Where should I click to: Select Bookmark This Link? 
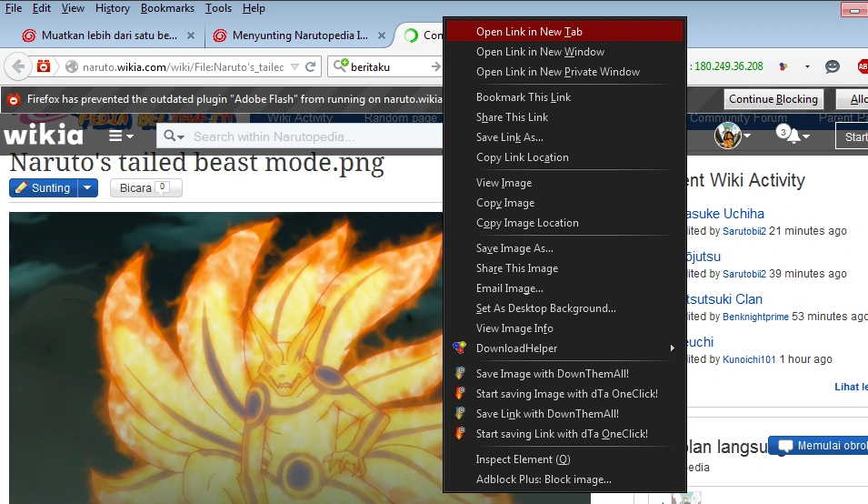(x=564, y=97)
